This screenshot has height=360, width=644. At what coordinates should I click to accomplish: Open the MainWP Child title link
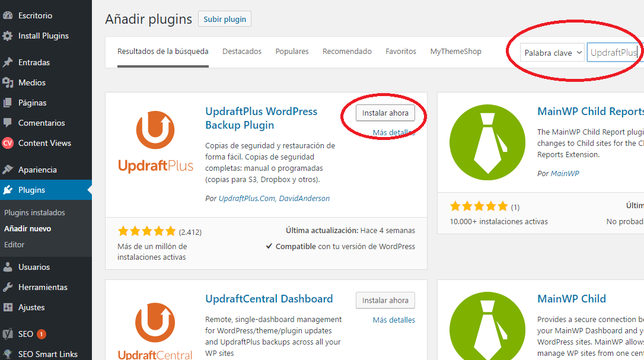click(x=572, y=299)
